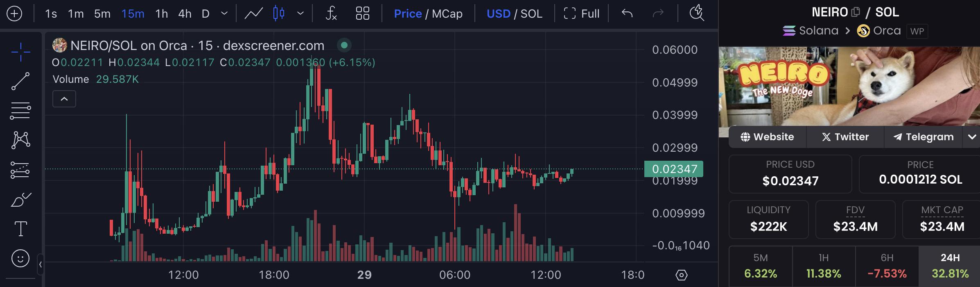This screenshot has height=287, width=980.
Task: Choose the brush drawing tool
Action: tap(20, 200)
